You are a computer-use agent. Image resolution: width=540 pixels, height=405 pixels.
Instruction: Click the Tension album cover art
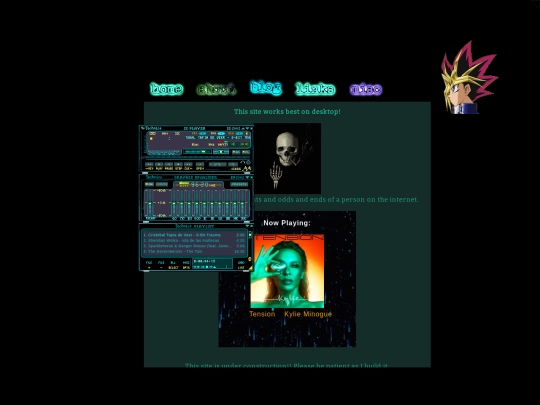tap(287, 271)
